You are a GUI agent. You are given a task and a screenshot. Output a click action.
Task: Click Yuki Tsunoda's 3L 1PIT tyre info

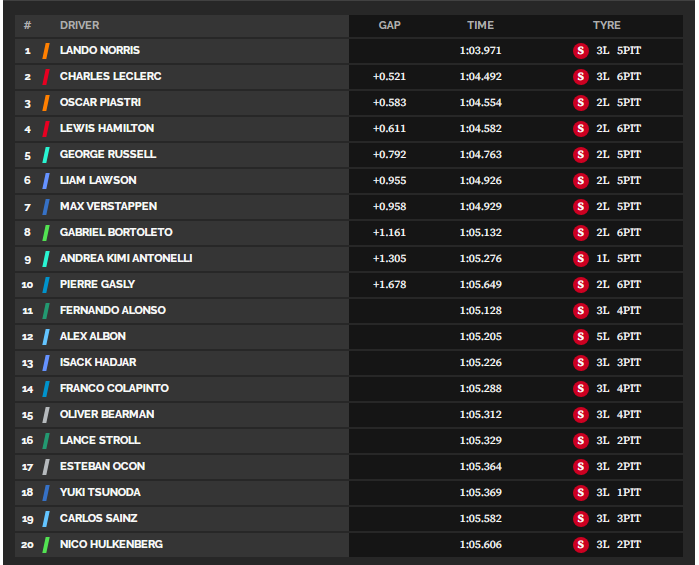[x=619, y=492]
